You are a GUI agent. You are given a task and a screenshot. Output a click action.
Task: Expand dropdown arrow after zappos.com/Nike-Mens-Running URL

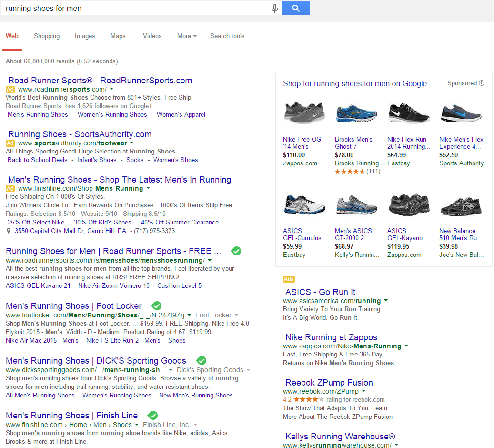[406, 346]
